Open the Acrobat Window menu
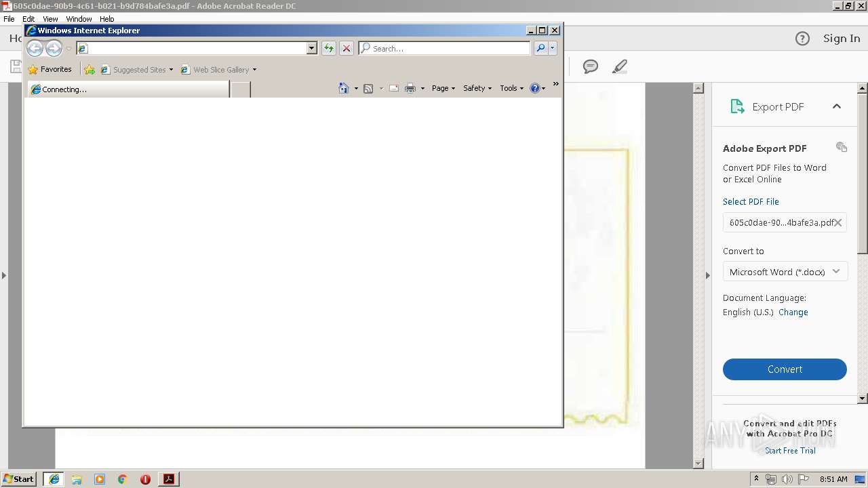Viewport: 868px width, 488px height. coord(79,19)
